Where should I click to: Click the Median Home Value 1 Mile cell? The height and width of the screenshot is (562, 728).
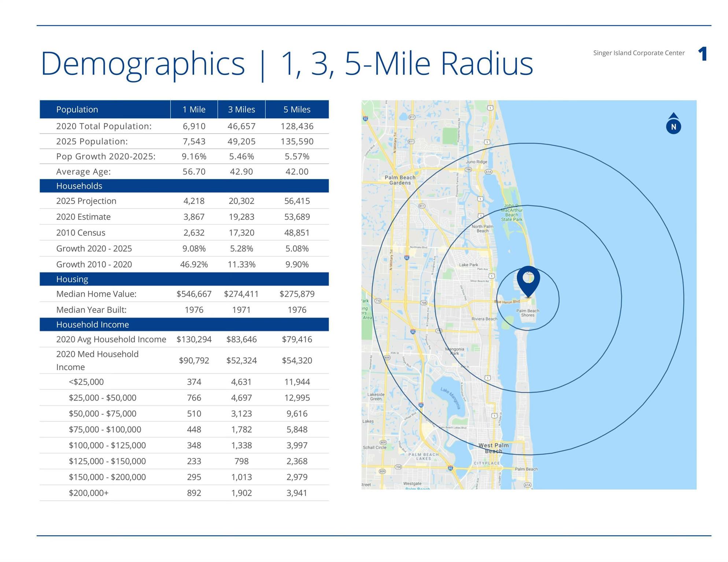194,294
